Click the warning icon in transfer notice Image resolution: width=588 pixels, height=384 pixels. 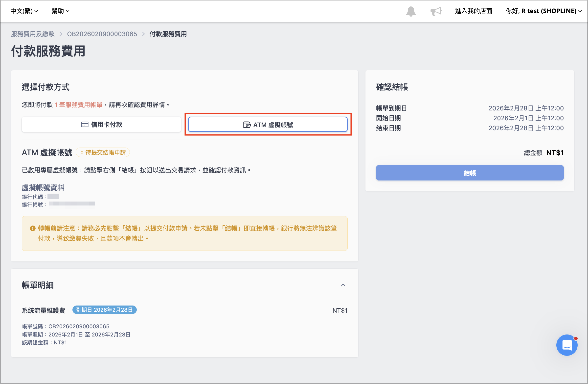coord(33,228)
